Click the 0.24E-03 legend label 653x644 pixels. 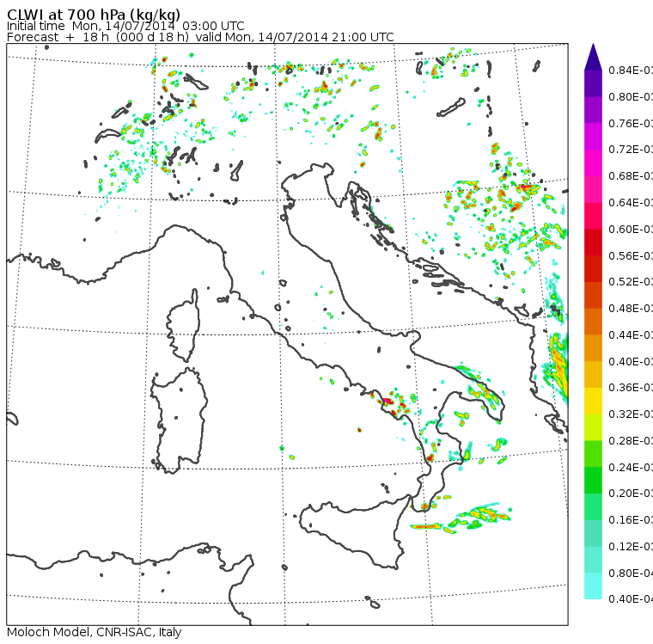click(x=631, y=467)
